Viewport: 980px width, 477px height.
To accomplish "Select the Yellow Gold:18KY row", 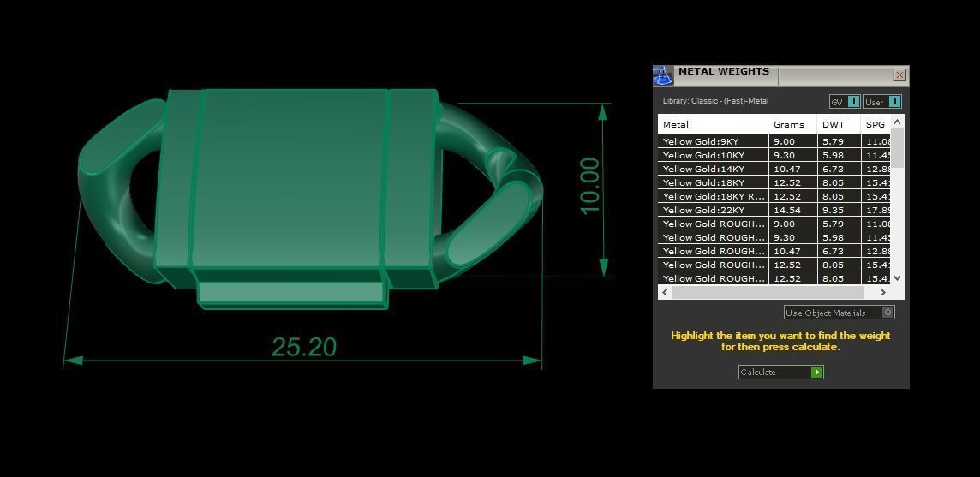I will [x=774, y=182].
